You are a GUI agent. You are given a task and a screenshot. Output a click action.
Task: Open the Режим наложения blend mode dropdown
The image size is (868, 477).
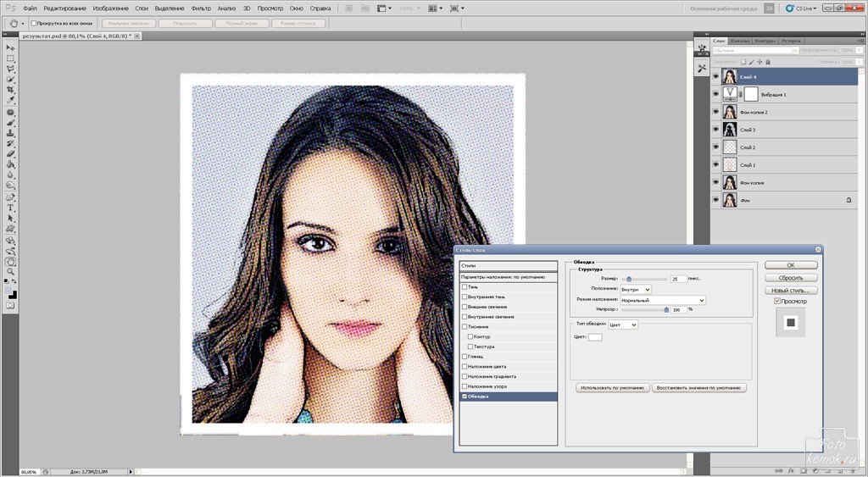click(x=662, y=300)
